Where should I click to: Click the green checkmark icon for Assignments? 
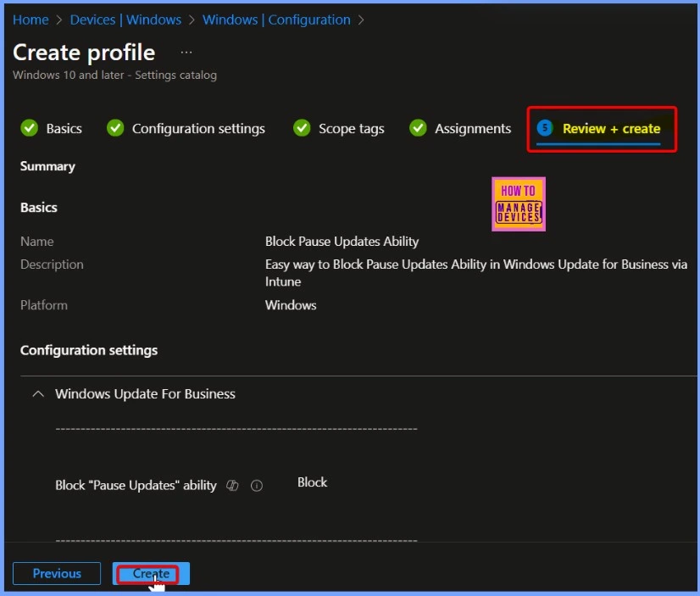(418, 128)
